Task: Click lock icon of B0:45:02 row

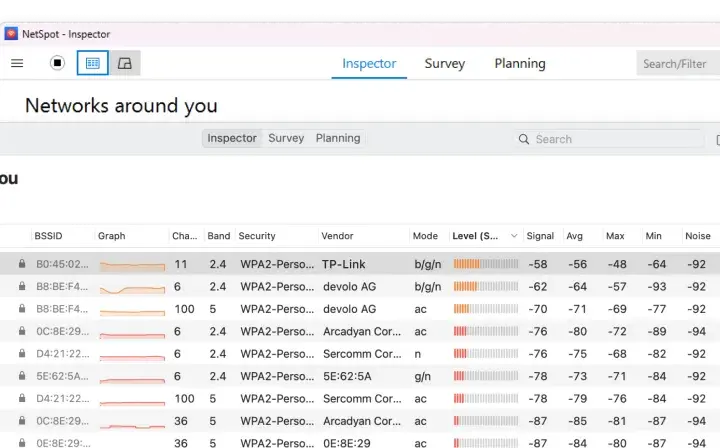Action: (x=22, y=263)
